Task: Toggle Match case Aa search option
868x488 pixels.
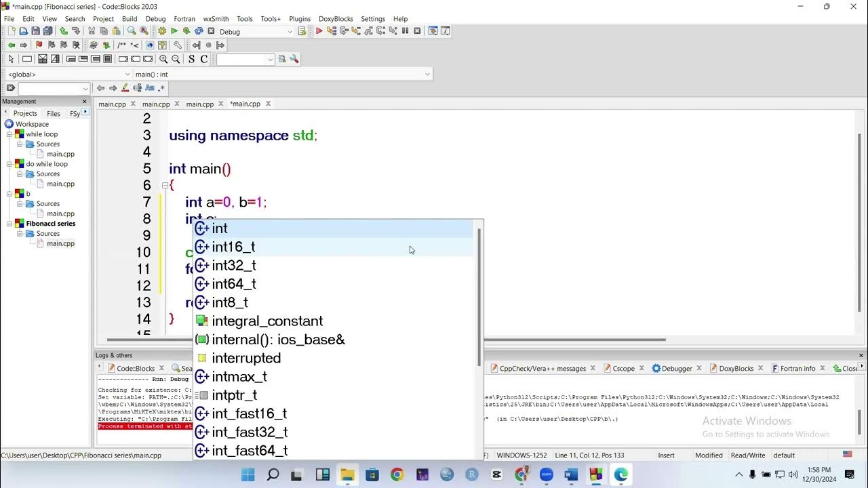Action: coord(149,88)
